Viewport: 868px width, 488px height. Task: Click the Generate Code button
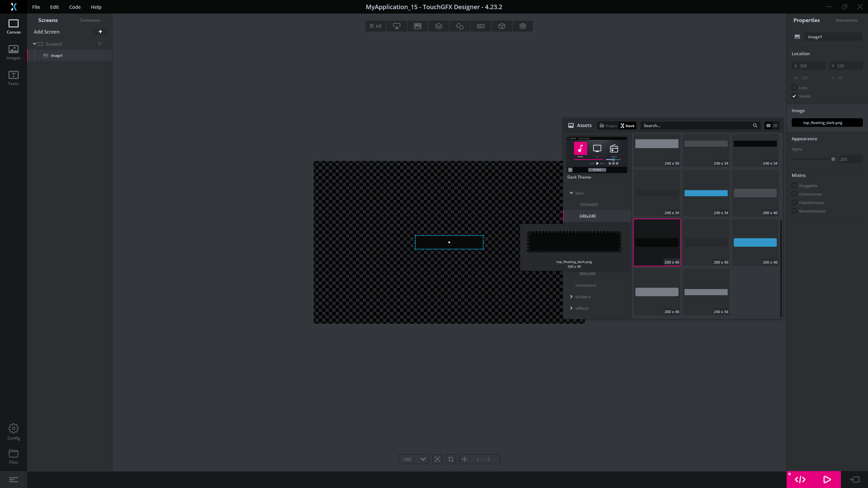[x=800, y=480]
